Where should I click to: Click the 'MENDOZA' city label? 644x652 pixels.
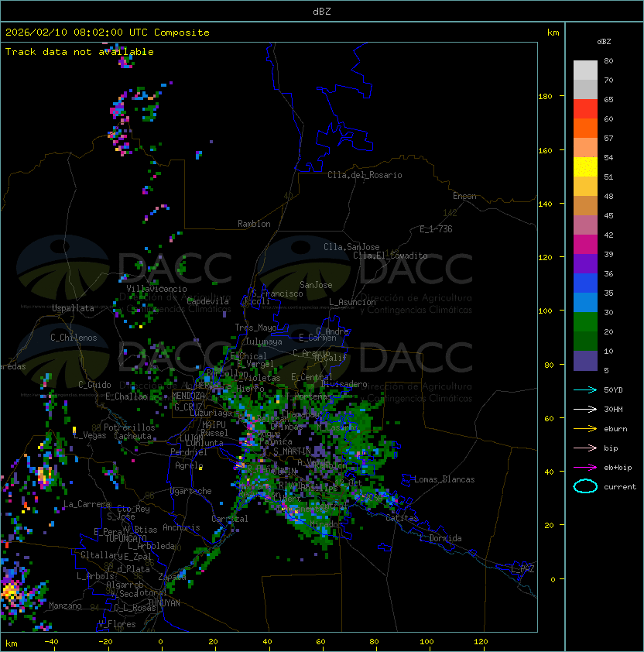188,396
